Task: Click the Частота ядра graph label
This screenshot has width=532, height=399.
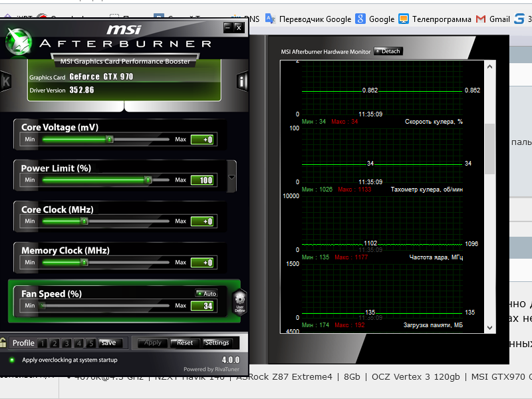Action: tap(436, 257)
